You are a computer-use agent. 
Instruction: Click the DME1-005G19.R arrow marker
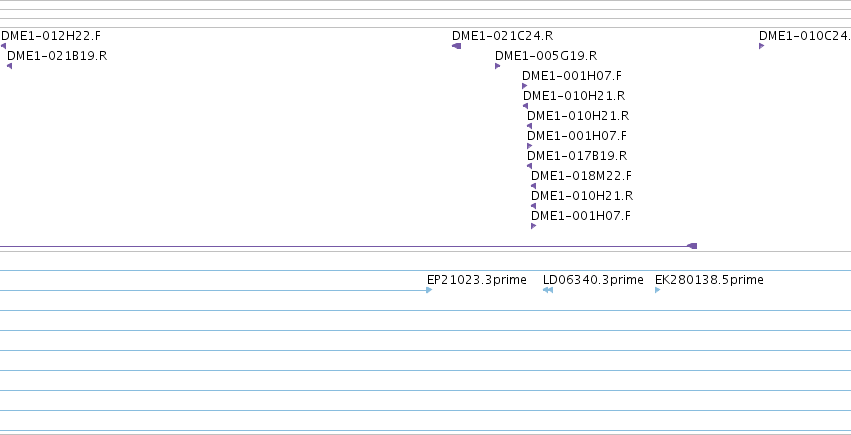click(498, 66)
